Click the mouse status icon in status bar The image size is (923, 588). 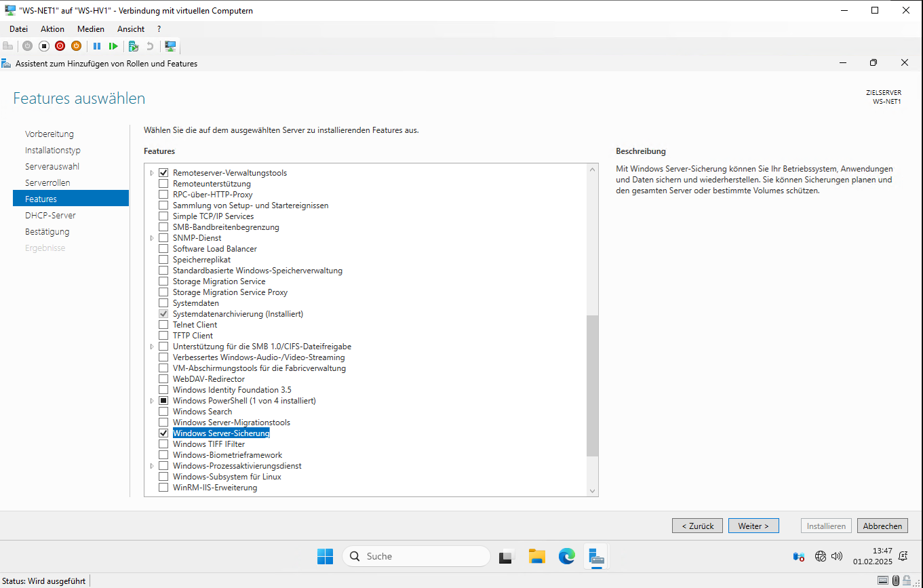896,580
